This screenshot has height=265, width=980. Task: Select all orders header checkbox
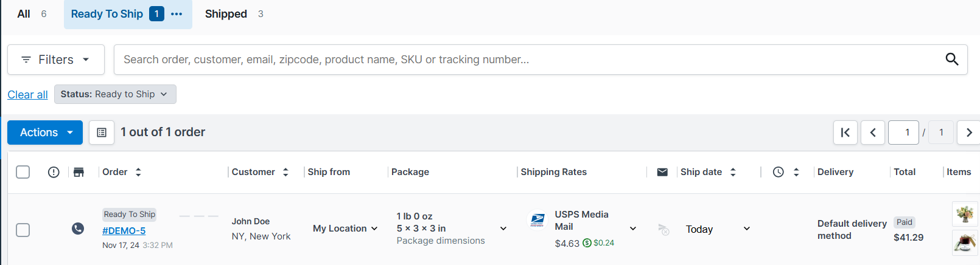click(x=23, y=172)
